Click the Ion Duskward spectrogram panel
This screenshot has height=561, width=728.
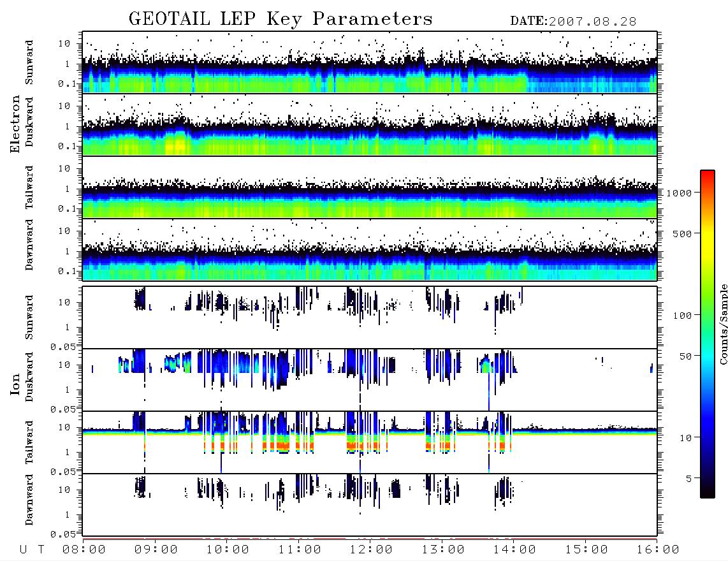tap(370, 380)
